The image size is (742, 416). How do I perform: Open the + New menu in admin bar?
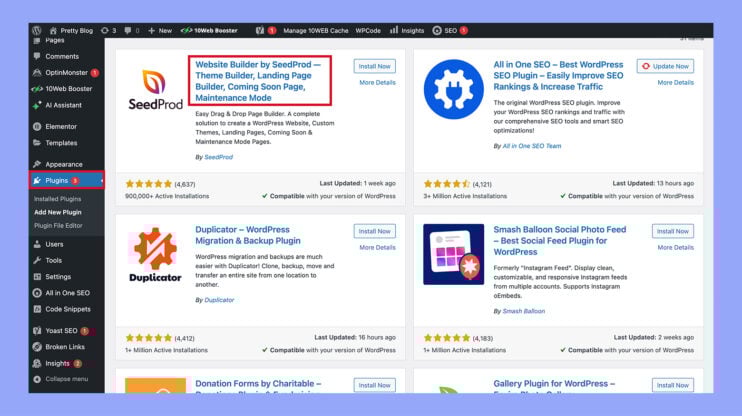[160, 31]
